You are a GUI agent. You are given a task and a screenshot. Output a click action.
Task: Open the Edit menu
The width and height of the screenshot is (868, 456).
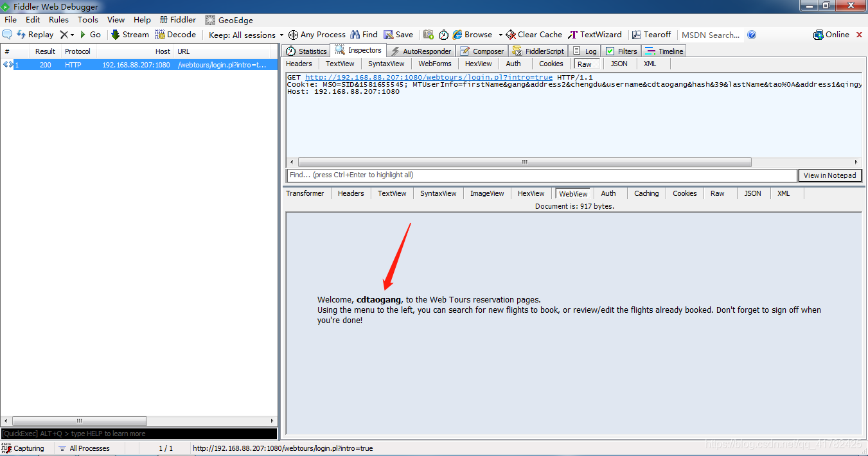pos(33,20)
